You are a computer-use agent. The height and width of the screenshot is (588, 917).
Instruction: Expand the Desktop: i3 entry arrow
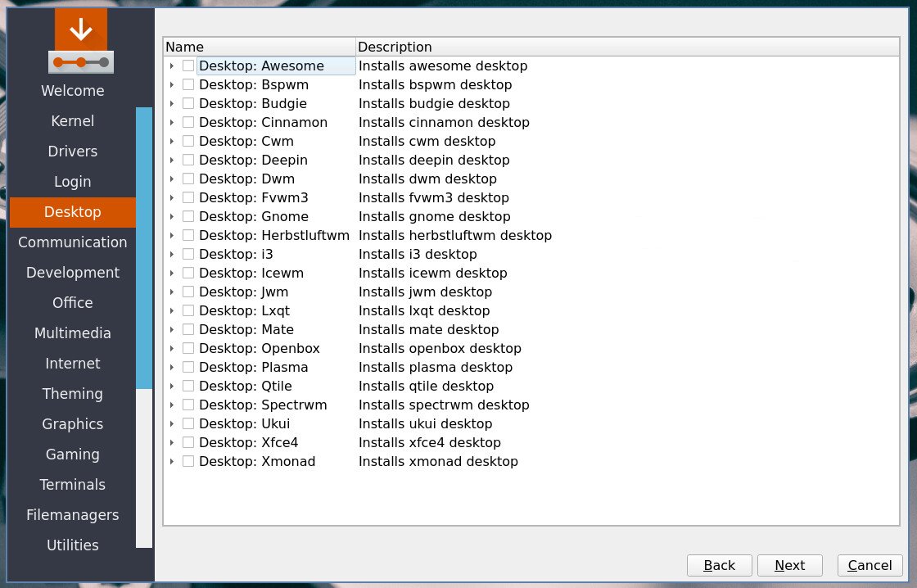172,255
